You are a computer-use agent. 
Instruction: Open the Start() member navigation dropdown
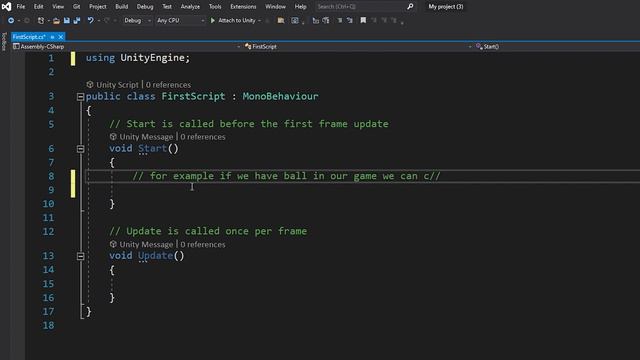(x=557, y=47)
